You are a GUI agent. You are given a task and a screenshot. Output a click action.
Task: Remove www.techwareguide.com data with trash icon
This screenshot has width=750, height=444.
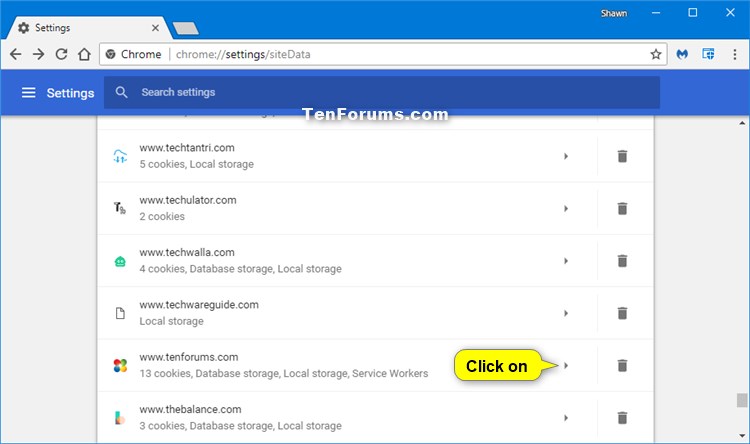pos(622,313)
